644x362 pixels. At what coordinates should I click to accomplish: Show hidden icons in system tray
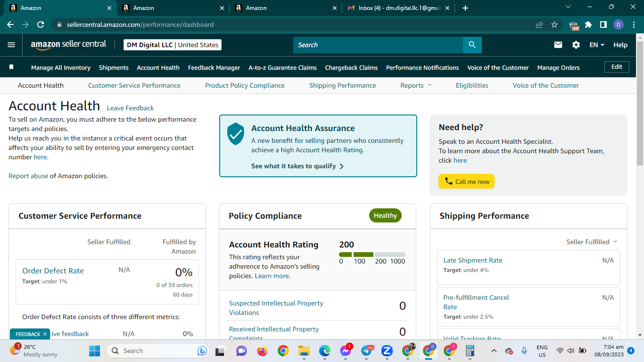494,351
